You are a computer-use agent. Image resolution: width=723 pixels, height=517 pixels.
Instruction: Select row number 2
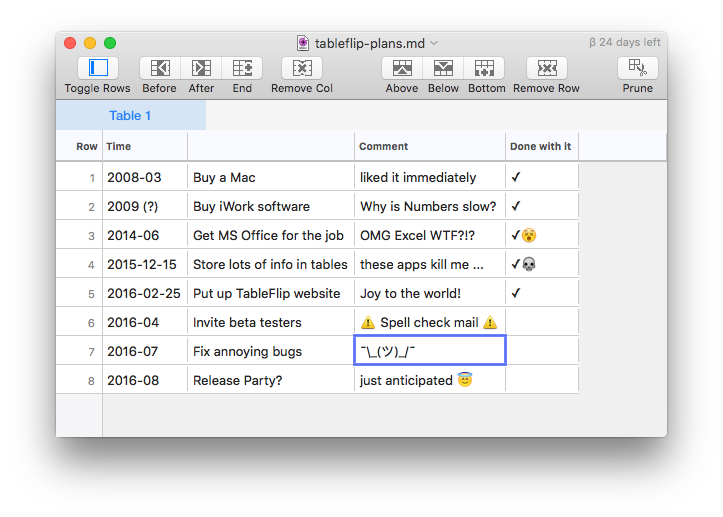tap(79, 207)
